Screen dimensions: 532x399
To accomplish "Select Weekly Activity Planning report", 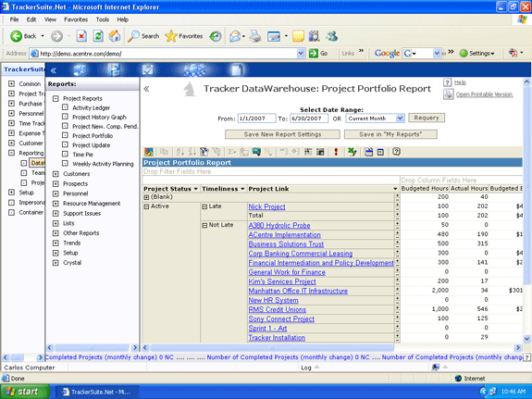I will pos(103,164).
